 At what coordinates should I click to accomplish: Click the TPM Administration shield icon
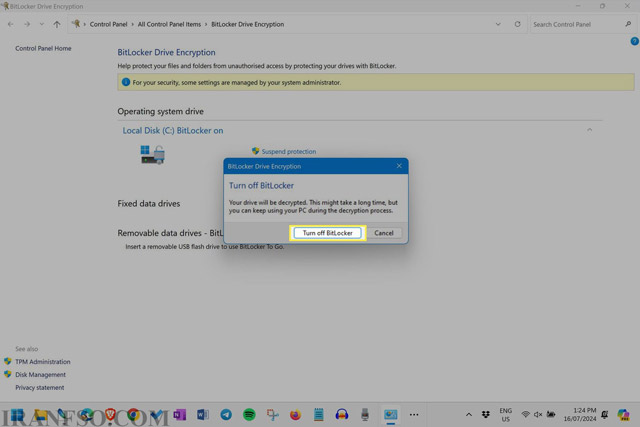(x=8, y=361)
